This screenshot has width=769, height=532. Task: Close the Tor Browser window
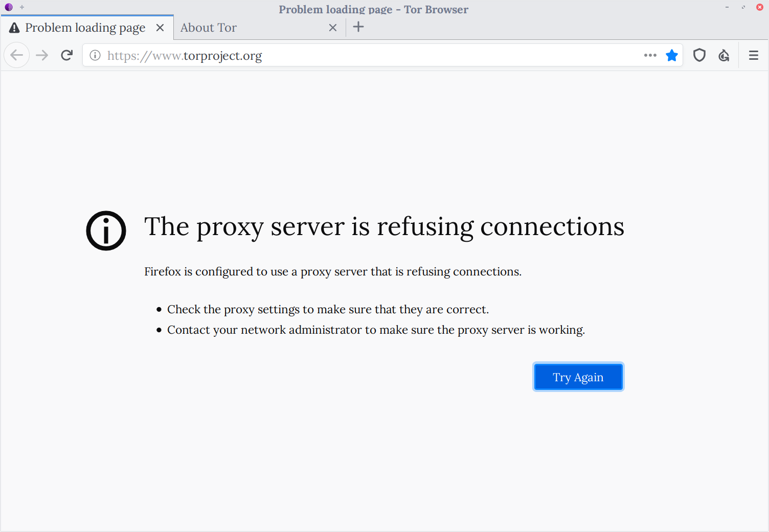pos(760,7)
